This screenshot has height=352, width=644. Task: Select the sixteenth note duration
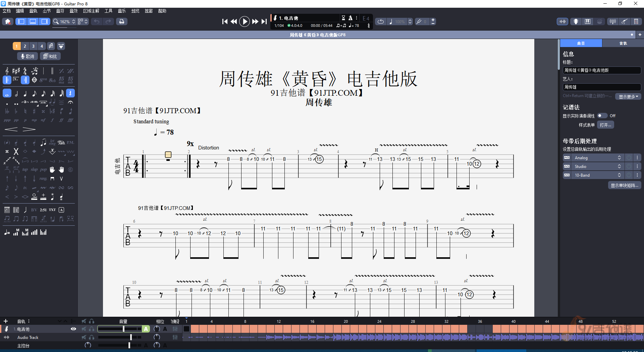coord(43,93)
